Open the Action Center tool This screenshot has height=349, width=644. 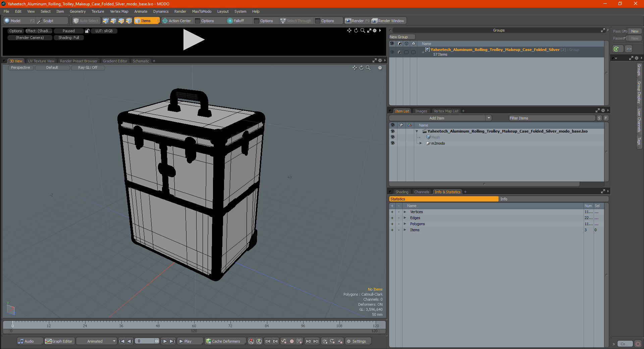pyautogui.click(x=177, y=21)
